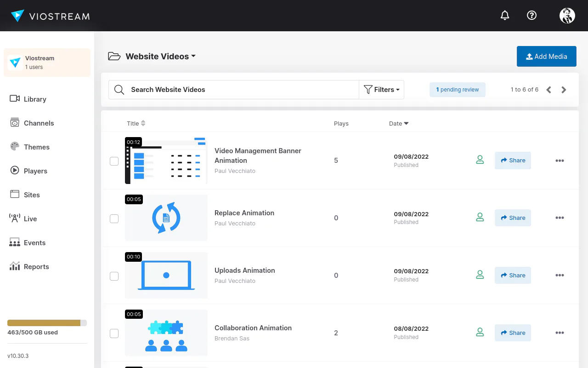588x368 pixels.
Task: Open more options for Video Management Banner Animation
Action: pos(560,161)
